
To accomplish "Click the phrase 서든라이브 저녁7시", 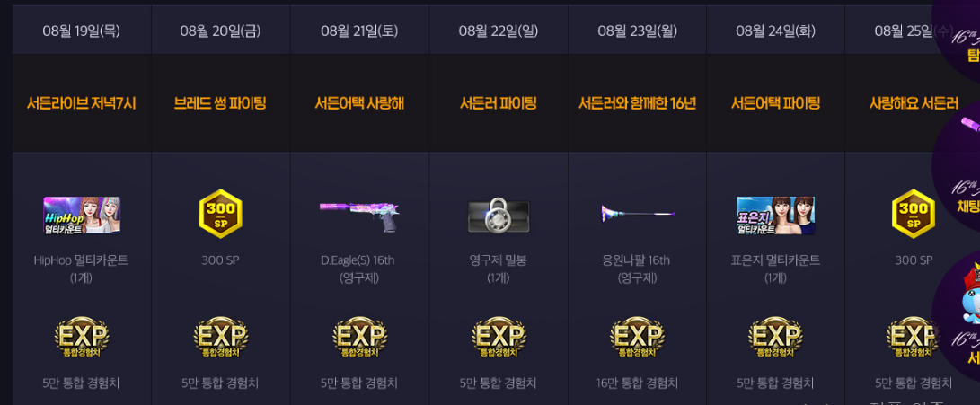I will coord(81,104).
